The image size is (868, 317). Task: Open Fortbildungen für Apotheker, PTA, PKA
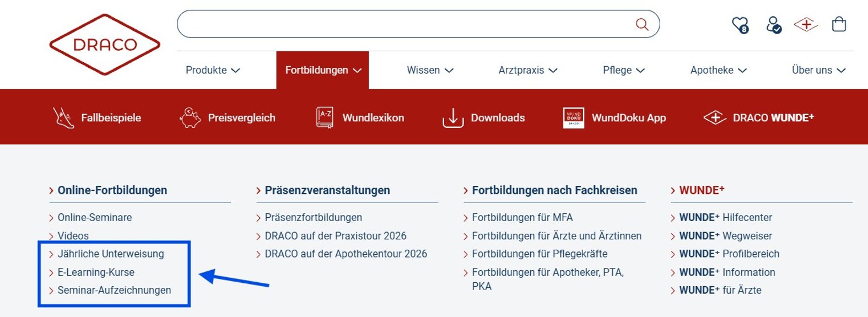(x=548, y=279)
